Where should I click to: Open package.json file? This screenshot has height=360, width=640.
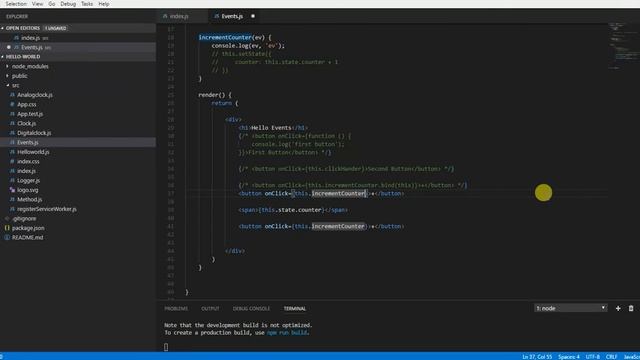pyautogui.click(x=28, y=228)
